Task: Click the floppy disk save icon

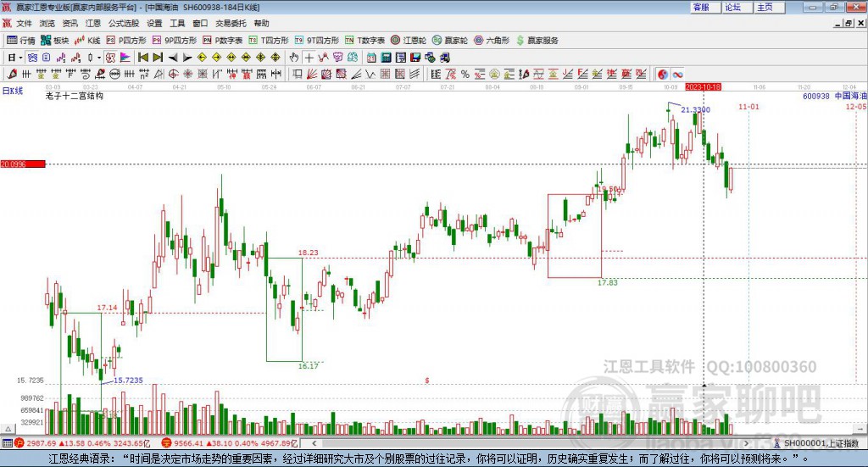Action: [415, 58]
